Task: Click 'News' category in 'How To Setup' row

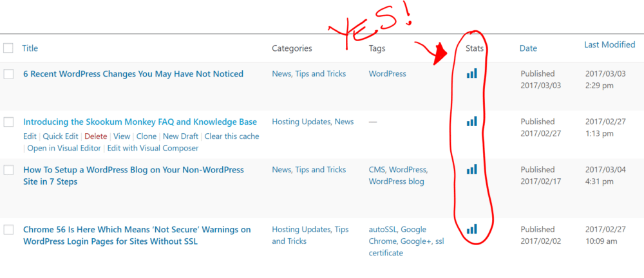Action: pyautogui.click(x=281, y=170)
